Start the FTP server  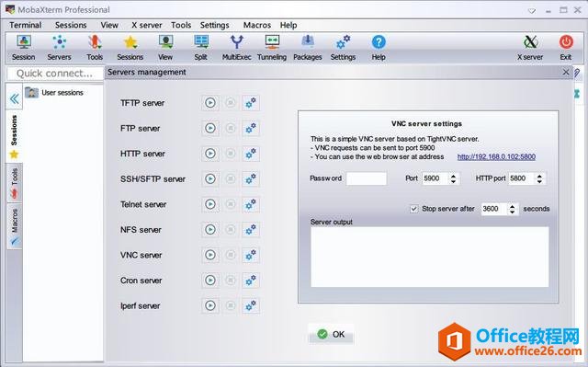(210, 129)
